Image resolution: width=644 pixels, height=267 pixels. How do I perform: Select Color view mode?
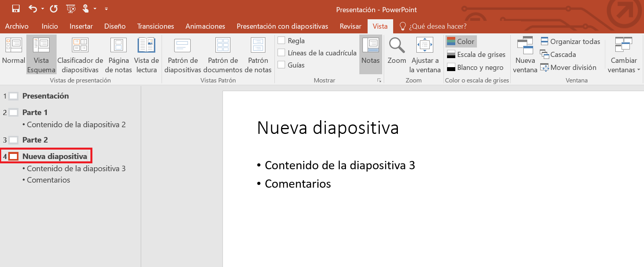(x=461, y=41)
